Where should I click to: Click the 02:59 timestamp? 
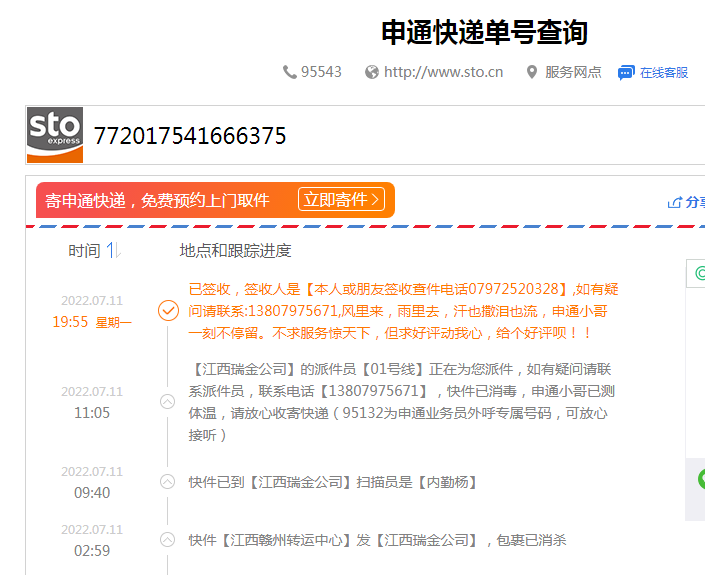pos(92,551)
